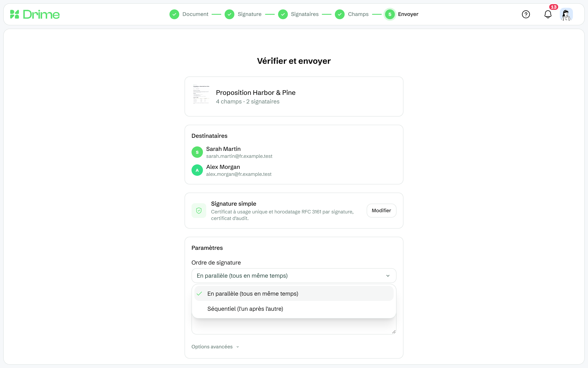Click the Document step checkmark icon
This screenshot has width=588, height=368.
pos(174,14)
